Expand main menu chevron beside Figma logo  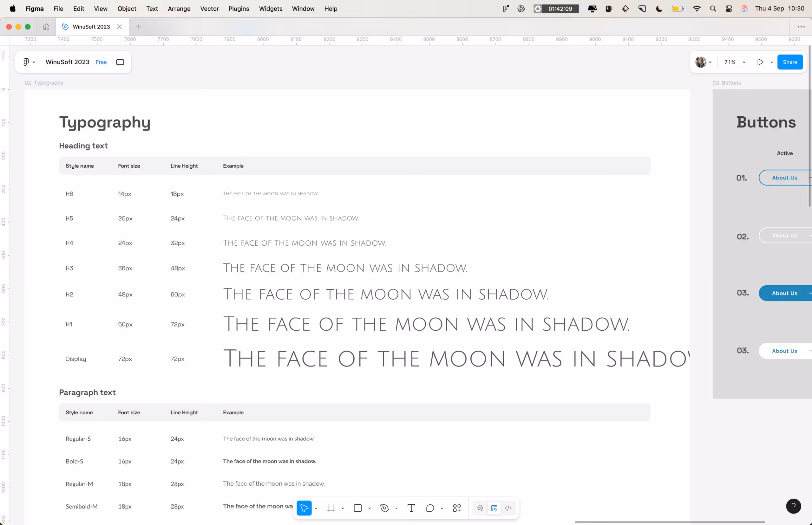pyautogui.click(x=34, y=62)
